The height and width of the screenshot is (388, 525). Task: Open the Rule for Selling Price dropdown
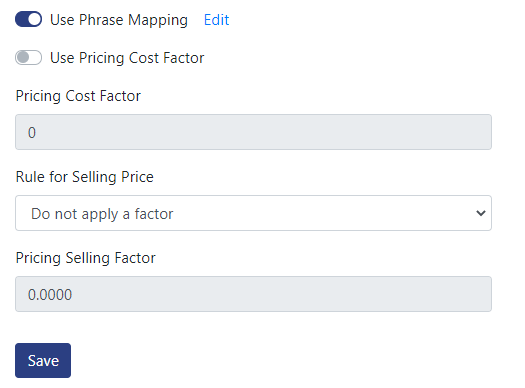point(253,213)
